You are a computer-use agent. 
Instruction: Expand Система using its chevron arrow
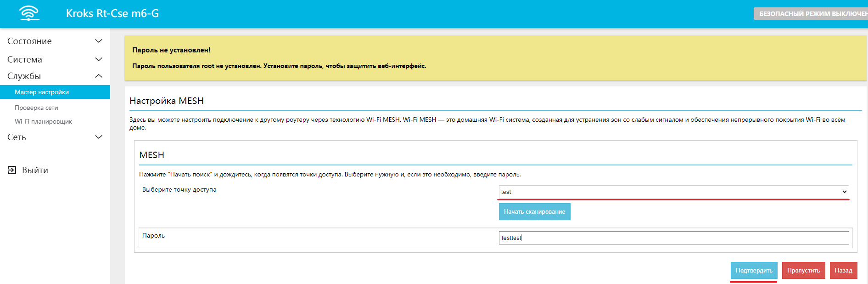(x=98, y=59)
